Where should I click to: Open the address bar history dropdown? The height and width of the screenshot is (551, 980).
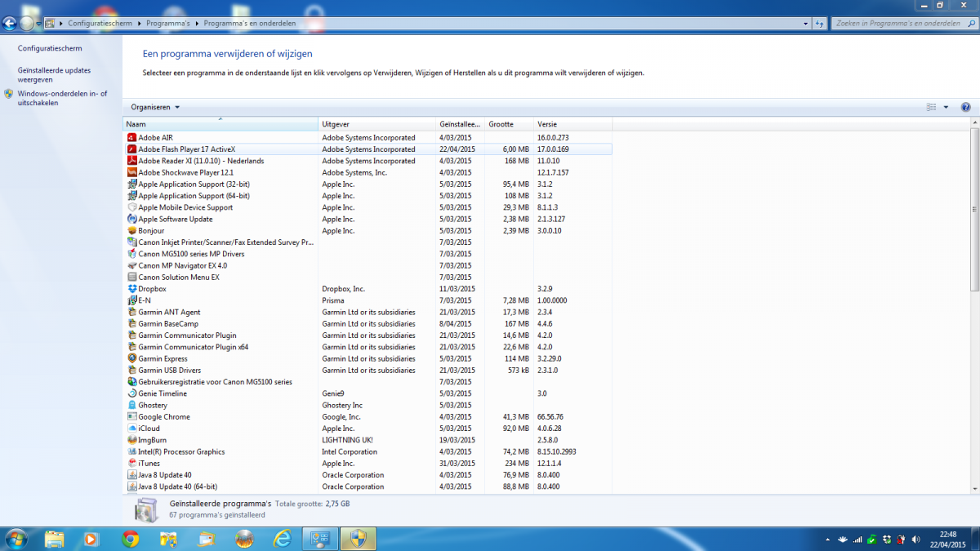pyautogui.click(x=806, y=24)
